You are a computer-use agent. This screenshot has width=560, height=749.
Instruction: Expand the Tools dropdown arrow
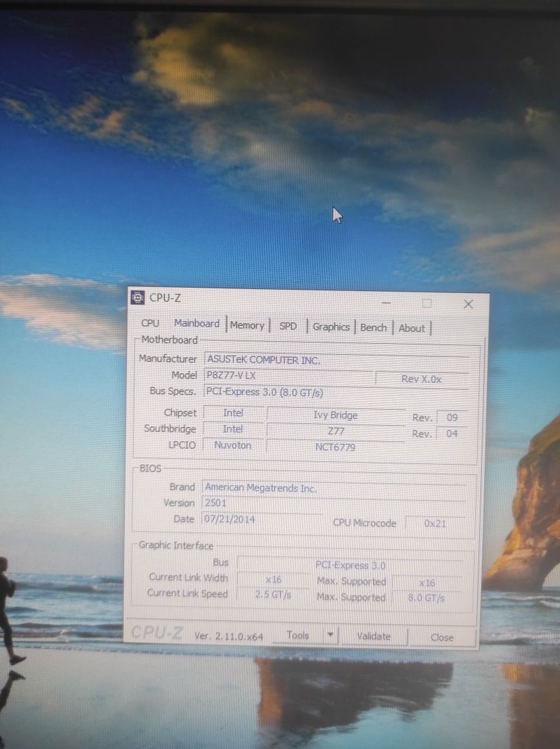coord(330,635)
